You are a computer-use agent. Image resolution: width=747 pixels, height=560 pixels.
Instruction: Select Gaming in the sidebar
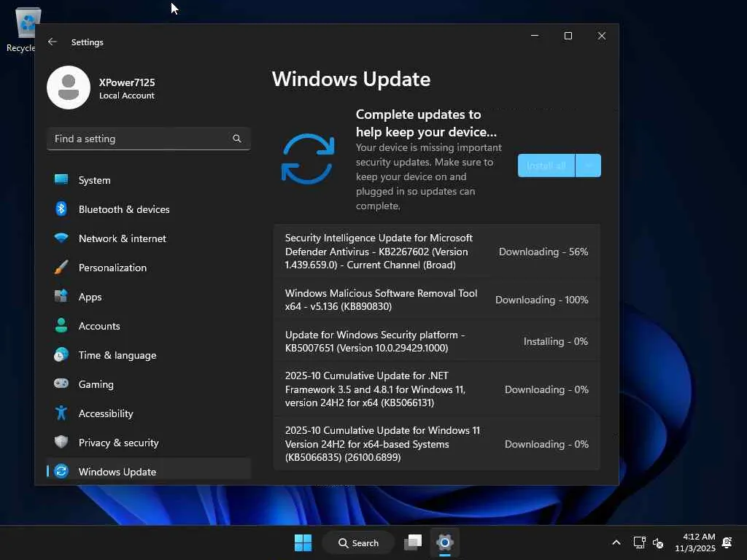[x=149, y=384]
